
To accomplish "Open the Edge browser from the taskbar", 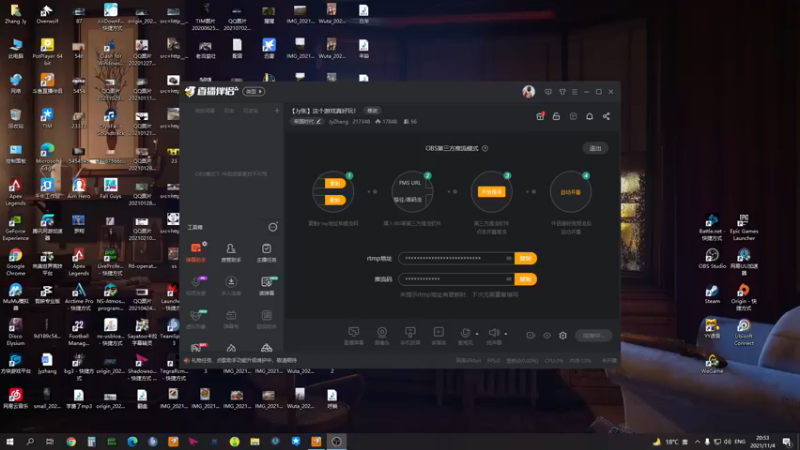I will pyautogui.click(x=132, y=441).
